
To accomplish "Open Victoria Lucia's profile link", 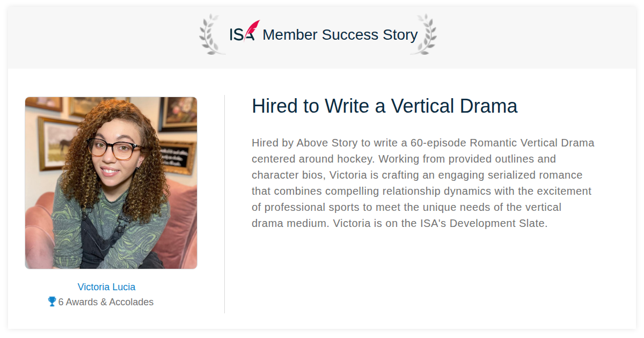I will [x=106, y=287].
